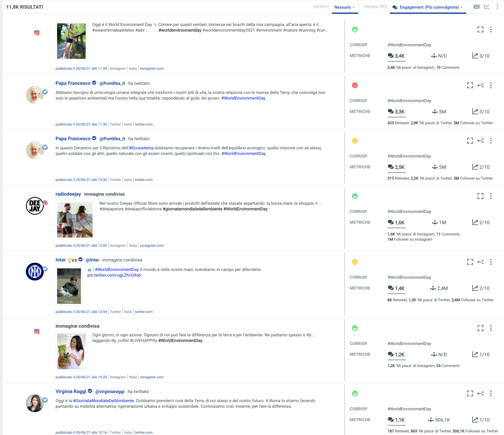Expand the illy coffee Instagram post fullscreen
The width and height of the screenshot is (504, 435).
pos(480,328)
